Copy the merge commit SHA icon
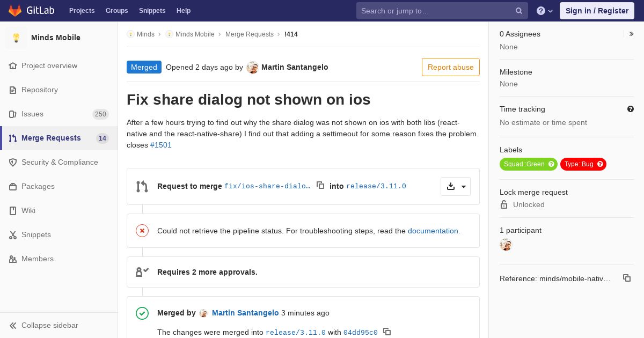 click(x=387, y=332)
